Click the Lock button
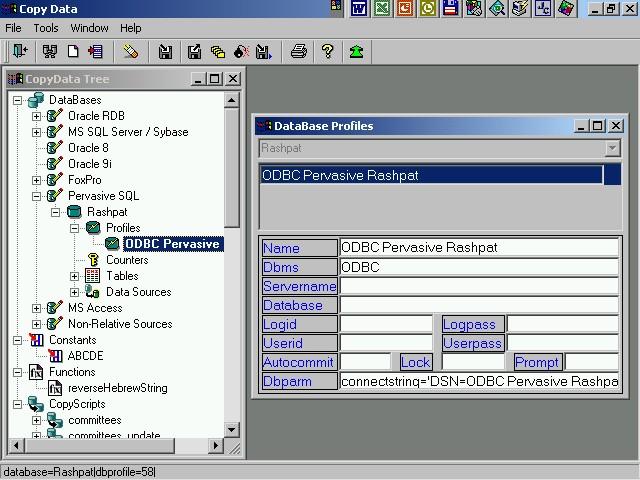The image size is (640, 480). click(x=415, y=362)
